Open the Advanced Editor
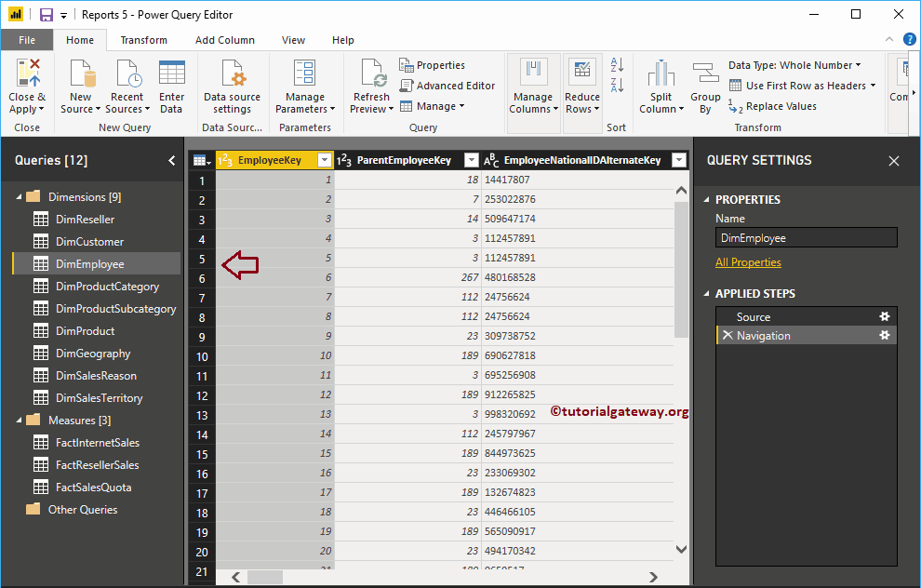Screen dimensions: 921x588 coord(447,86)
